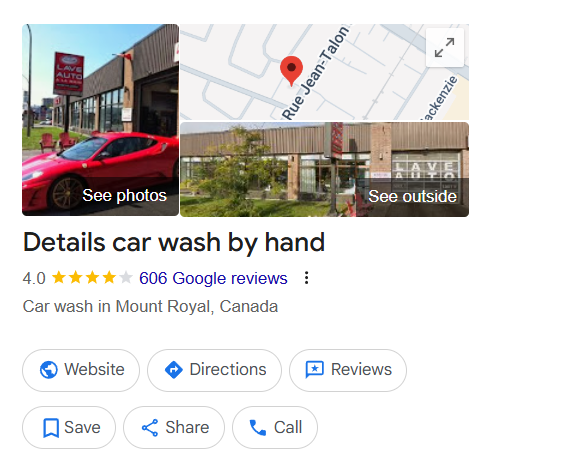
Task: Click the Reviews button label
Action: (x=361, y=370)
